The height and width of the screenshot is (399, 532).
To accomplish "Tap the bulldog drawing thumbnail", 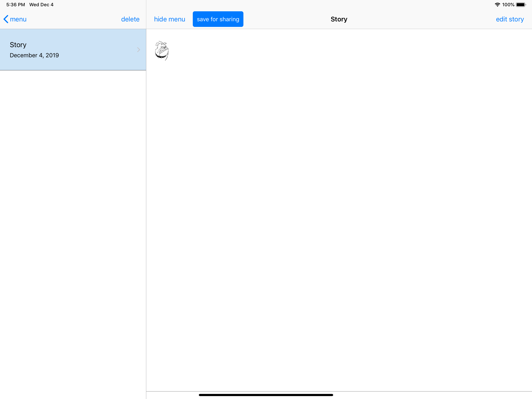I will [162, 50].
